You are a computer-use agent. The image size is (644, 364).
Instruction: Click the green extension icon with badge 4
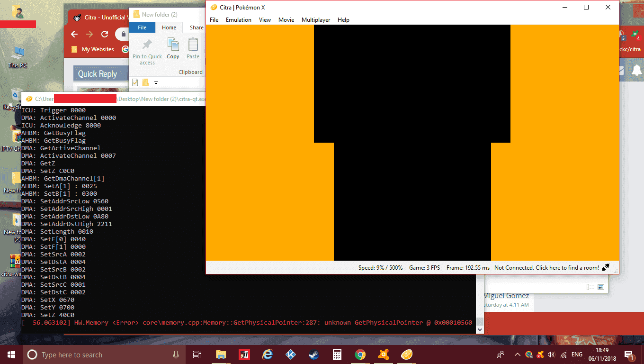[x=635, y=36]
